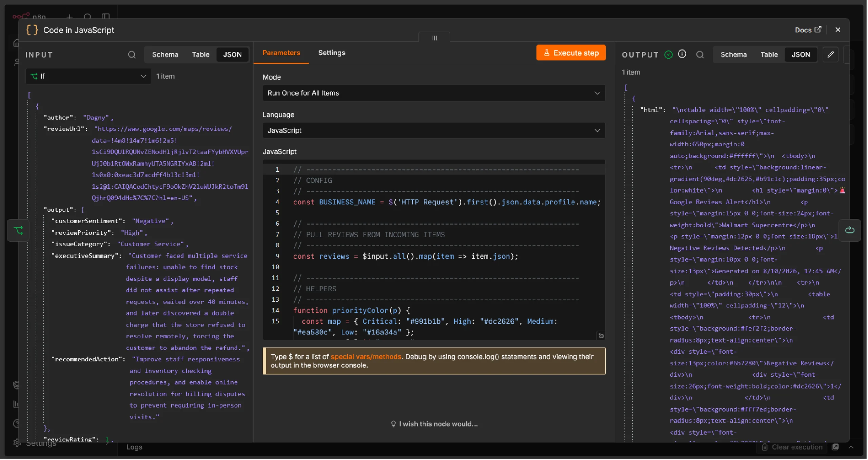
Task: Click 'function priorityColor(p)' on line 14
Action: [x=352, y=311]
